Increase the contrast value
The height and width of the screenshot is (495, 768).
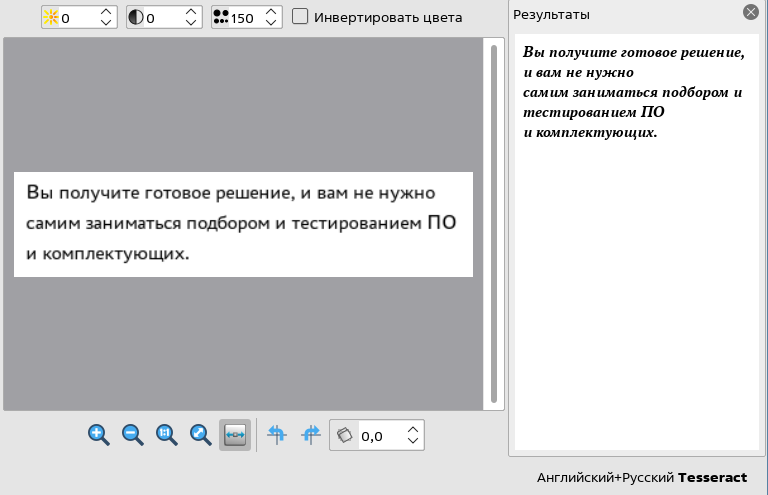pos(190,12)
